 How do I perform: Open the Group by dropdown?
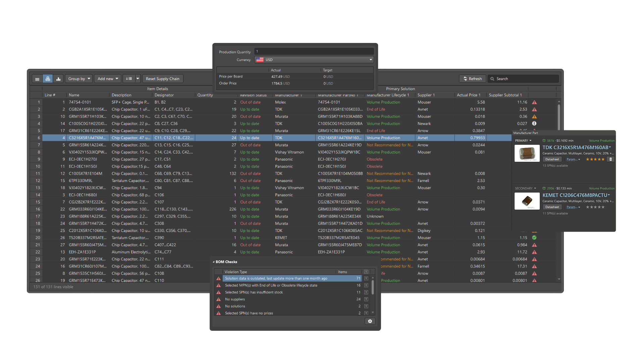click(x=79, y=79)
